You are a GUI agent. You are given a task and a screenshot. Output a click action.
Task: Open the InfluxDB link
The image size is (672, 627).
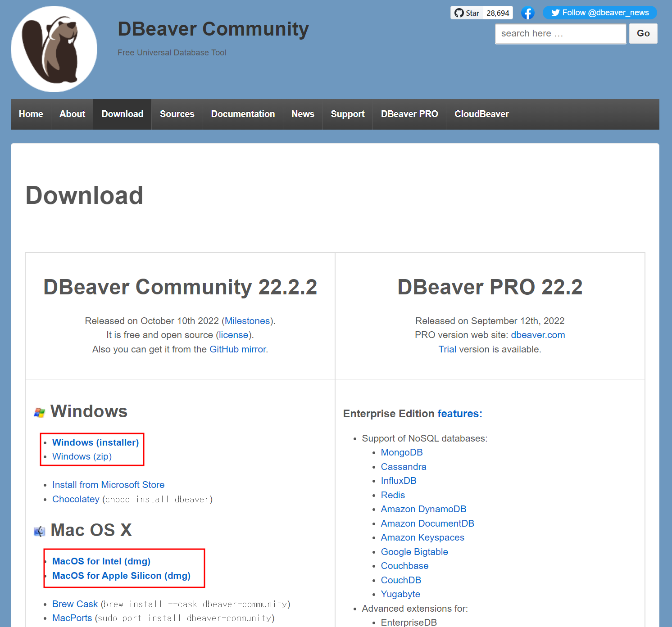[399, 481]
